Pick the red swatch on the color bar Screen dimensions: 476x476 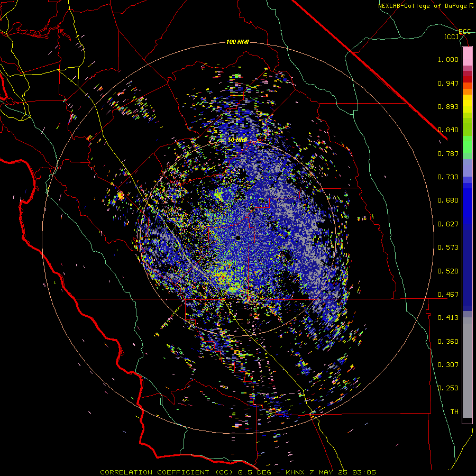tap(467, 79)
